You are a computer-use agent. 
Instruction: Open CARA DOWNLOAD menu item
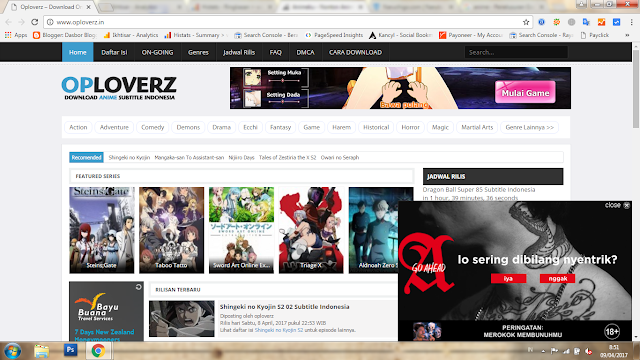click(x=356, y=52)
